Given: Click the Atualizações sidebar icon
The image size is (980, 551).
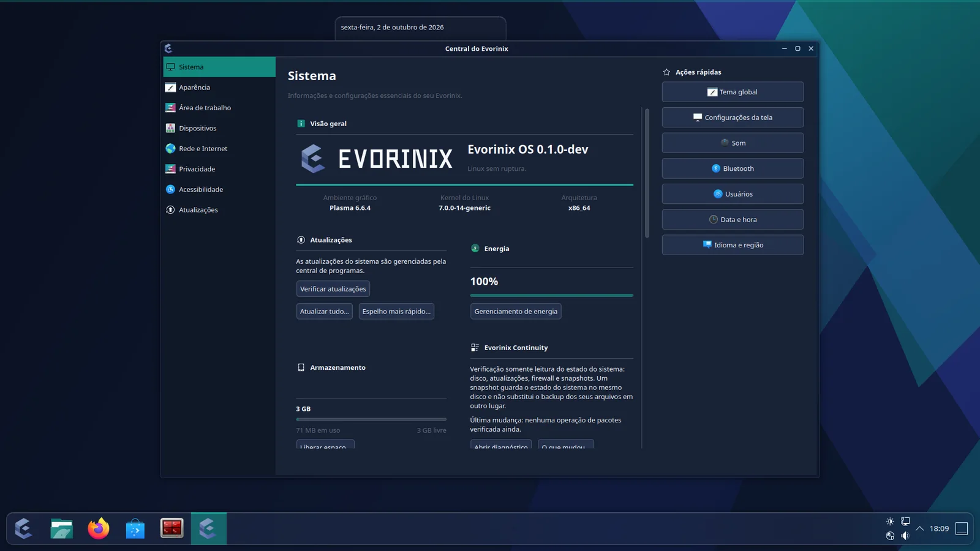Looking at the screenshot, I should coord(170,210).
